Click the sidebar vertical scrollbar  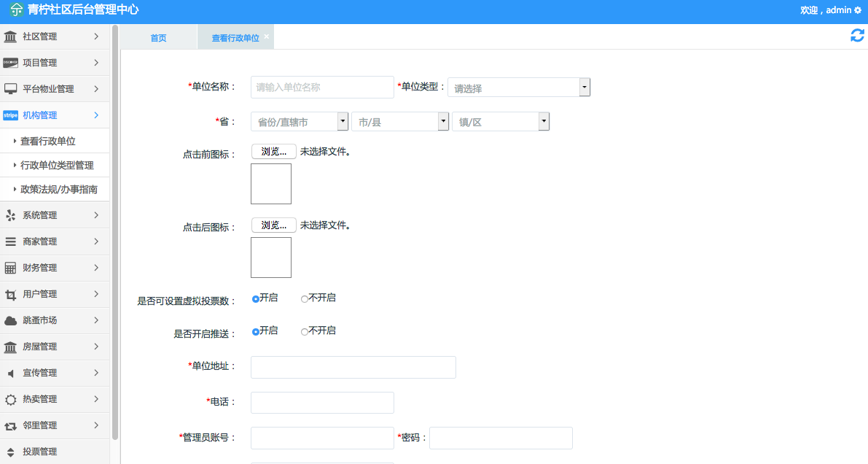click(x=115, y=233)
